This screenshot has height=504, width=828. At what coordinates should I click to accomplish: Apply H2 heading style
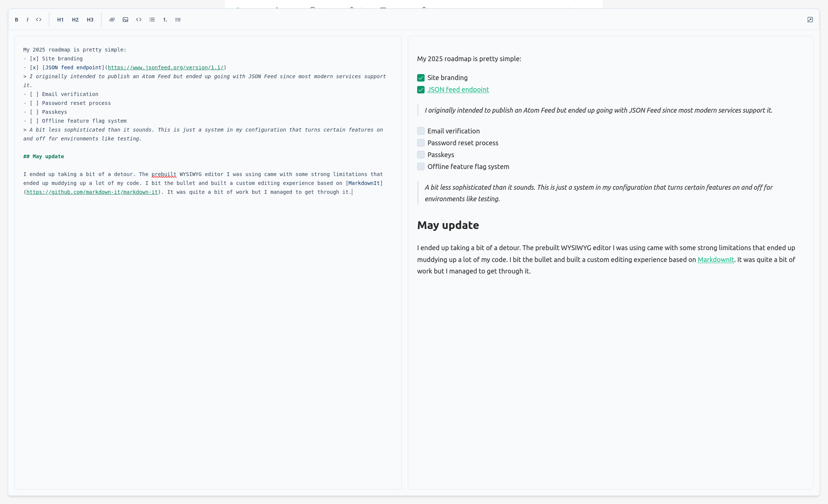75,20
